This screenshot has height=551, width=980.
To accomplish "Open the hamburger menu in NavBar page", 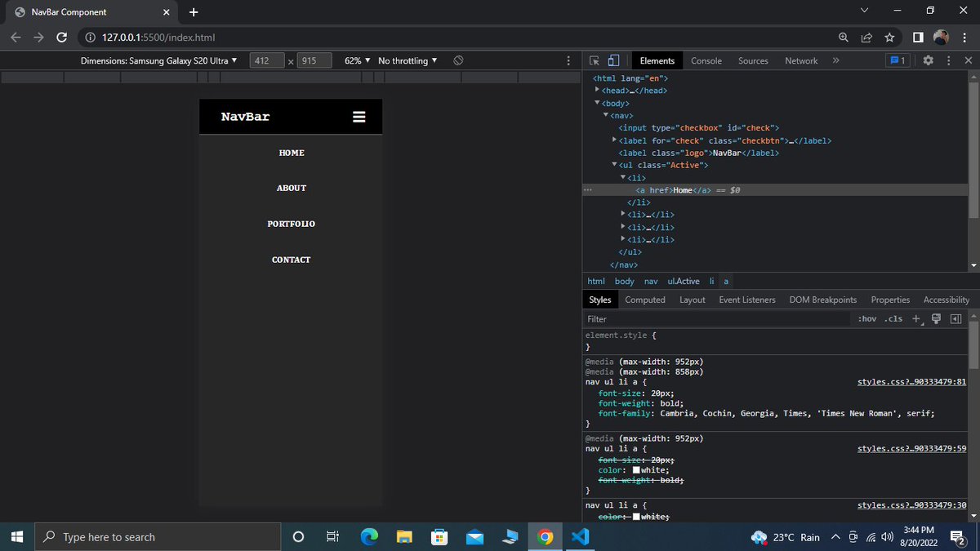I will tap(359, 117).
